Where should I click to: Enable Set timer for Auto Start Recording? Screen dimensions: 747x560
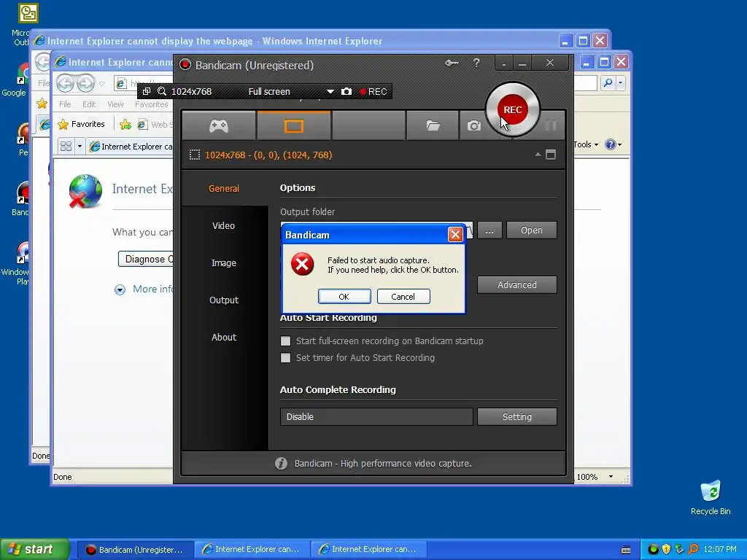tap(285, 357)
